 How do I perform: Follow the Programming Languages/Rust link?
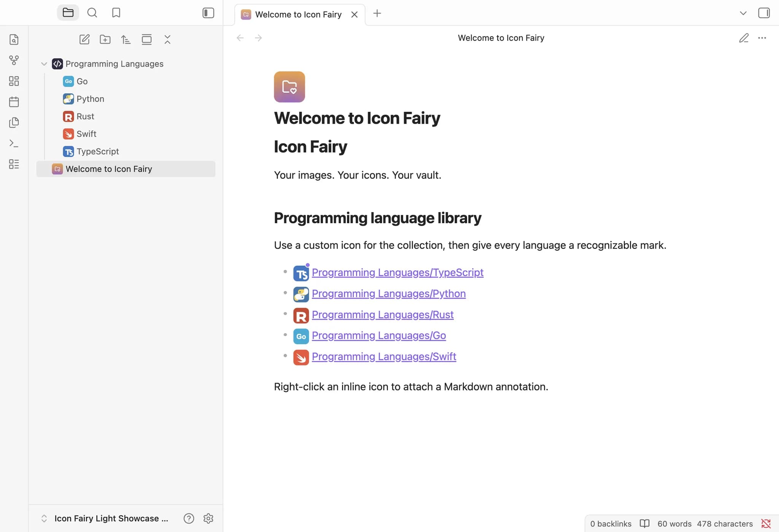pyautogui.click(x=383, y=314)
